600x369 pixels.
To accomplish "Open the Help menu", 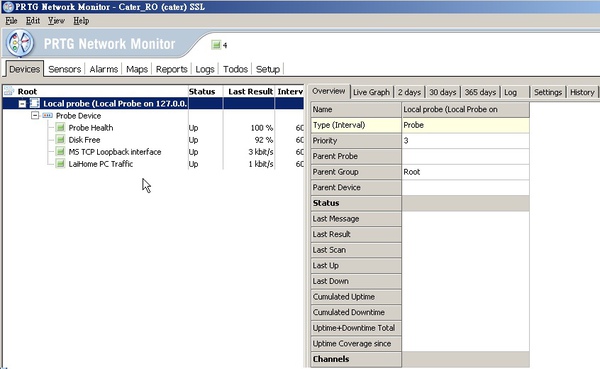I will [81, 21].
